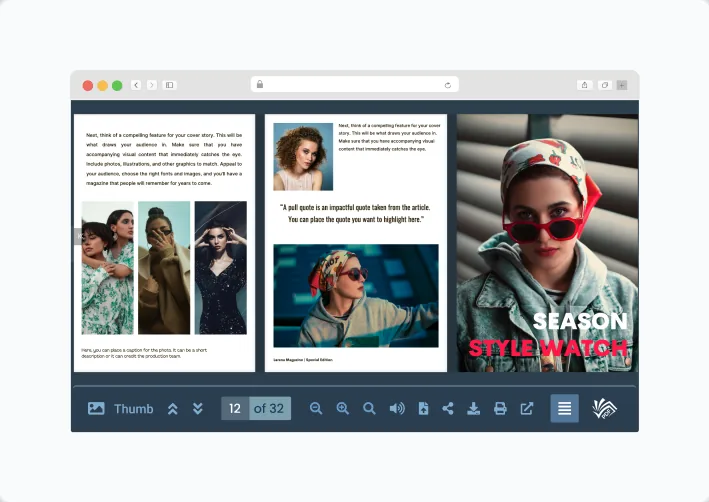The height and width of the screenshot is (502, 709).
Task: Go forward with the browser forward arrow
Action: pyautogui.click(x=152, y=85)
